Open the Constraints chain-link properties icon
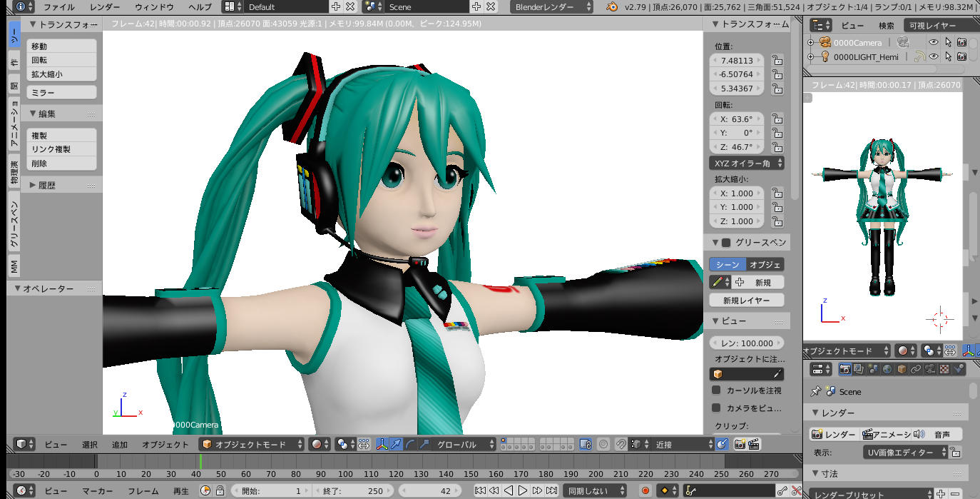Screen dimensions: 980x499 [x=917, y=369]
